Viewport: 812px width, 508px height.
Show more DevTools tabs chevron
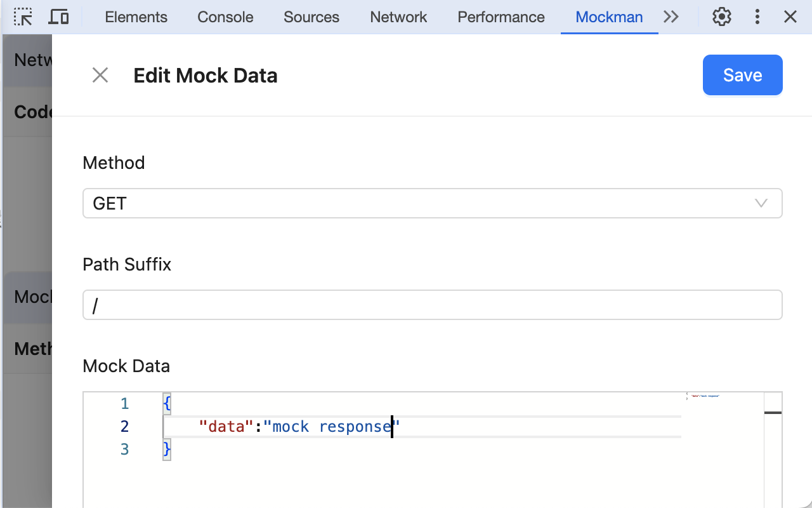pyautogui.click(x=671, y=17)
